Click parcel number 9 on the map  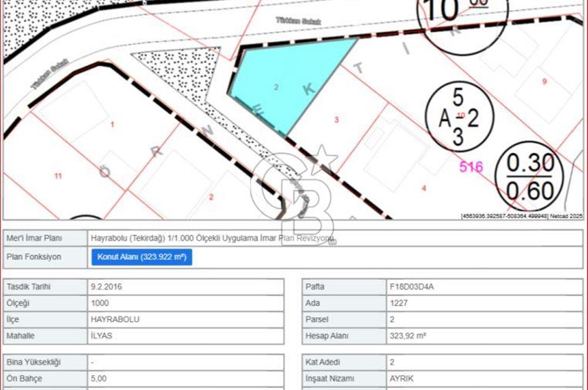click(544, 81)
